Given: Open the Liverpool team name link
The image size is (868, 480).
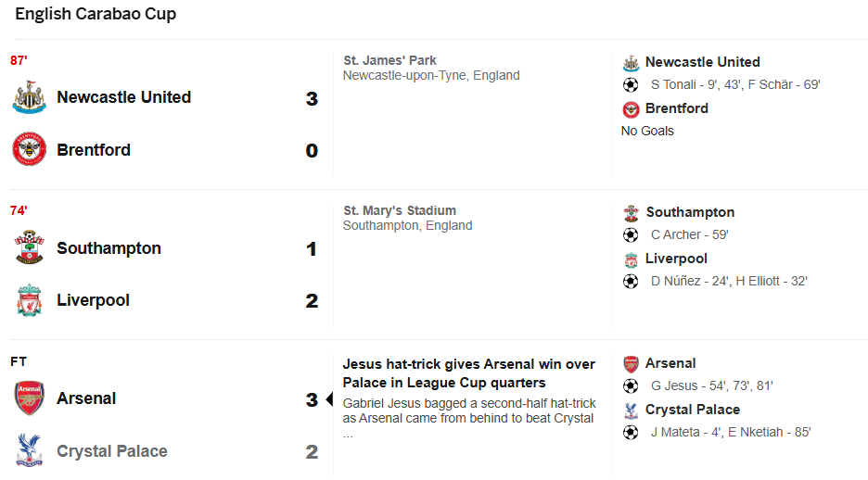Looking at the screenshot, I should pyautogui.click(x=93, y=300).
